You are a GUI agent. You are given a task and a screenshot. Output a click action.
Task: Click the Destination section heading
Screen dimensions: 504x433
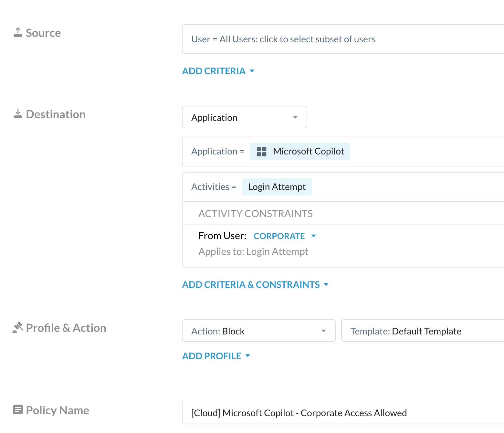(56, 114)
